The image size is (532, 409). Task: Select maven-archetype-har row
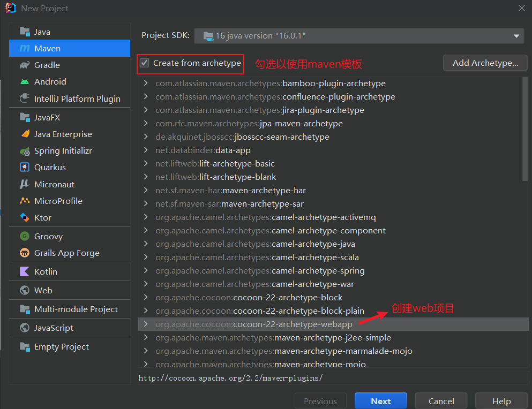[333, 190]
